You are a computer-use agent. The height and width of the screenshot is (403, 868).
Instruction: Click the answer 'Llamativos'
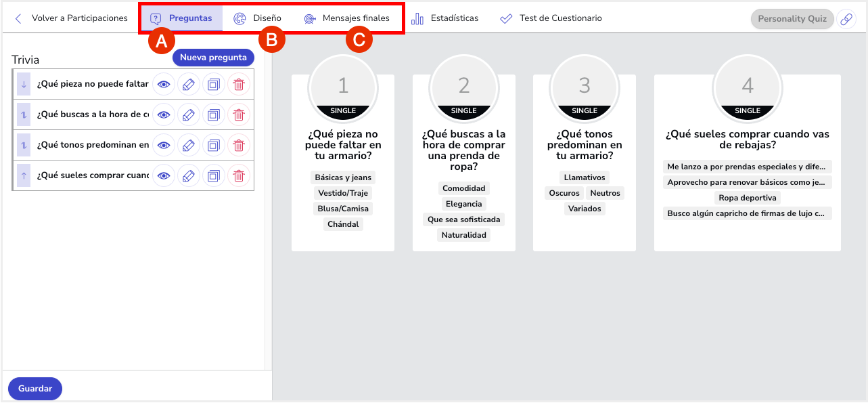[585, 177]
